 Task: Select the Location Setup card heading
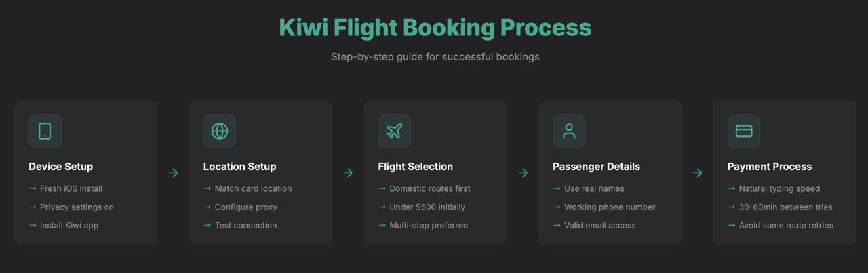coord(239,167)
